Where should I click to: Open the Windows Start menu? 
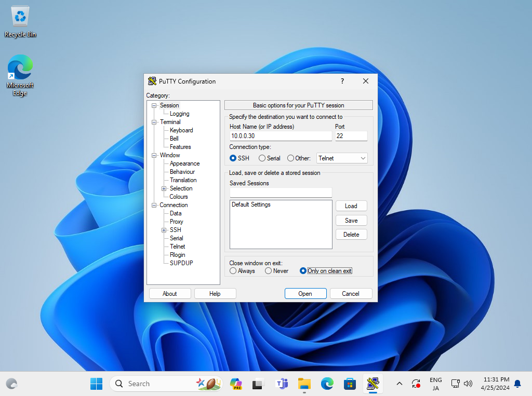[x=96, y=384]
